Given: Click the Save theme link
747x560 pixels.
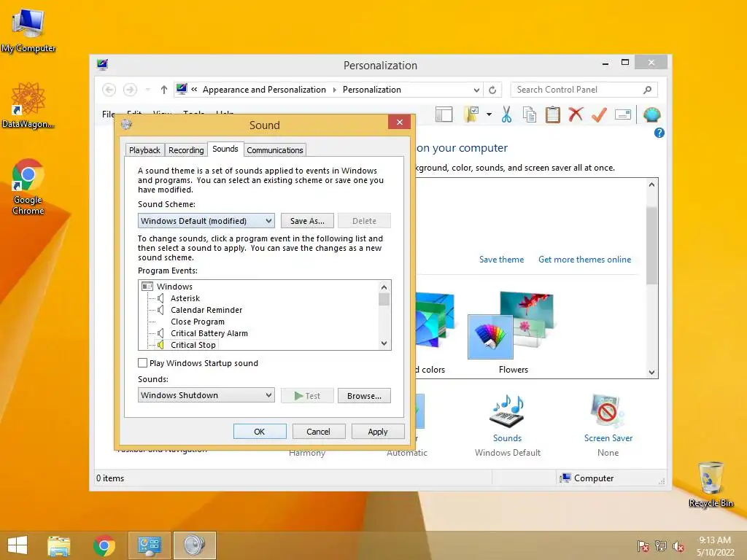Looking at the screenshot, I should coord(501,260).
